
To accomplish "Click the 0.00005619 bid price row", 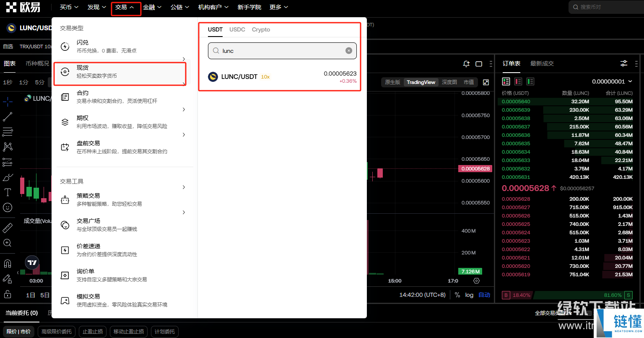I will (567, 275).
